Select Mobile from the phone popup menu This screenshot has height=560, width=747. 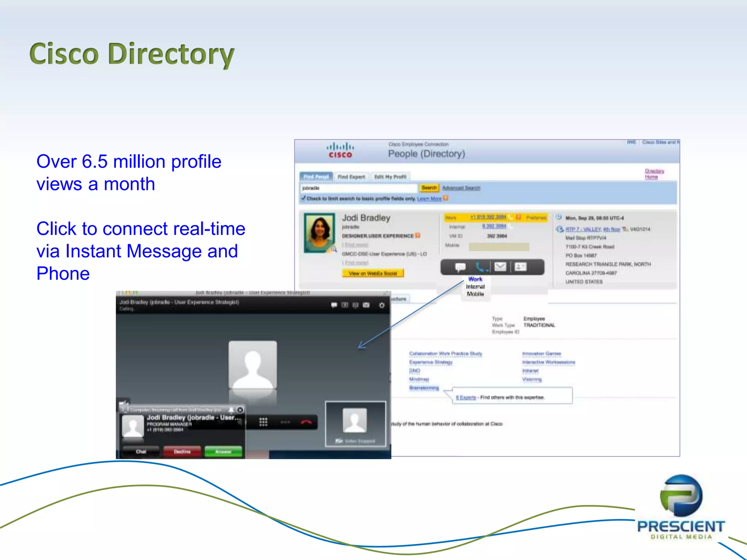tap(475, 294)
